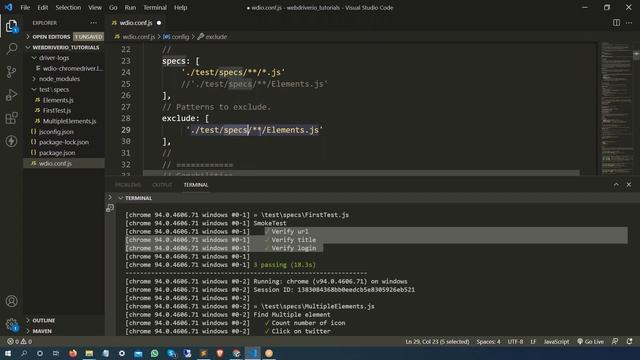Image resolution: width=640 pixels, height=360 pixels.
Task: Change indentation via Spaces: 4
Action: (488, 342)
